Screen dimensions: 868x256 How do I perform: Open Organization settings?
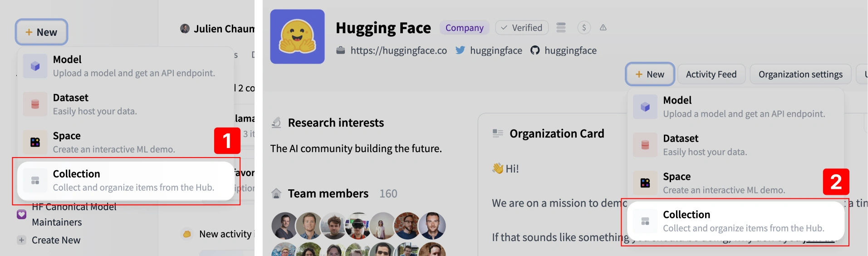click(x=800, y=74)
